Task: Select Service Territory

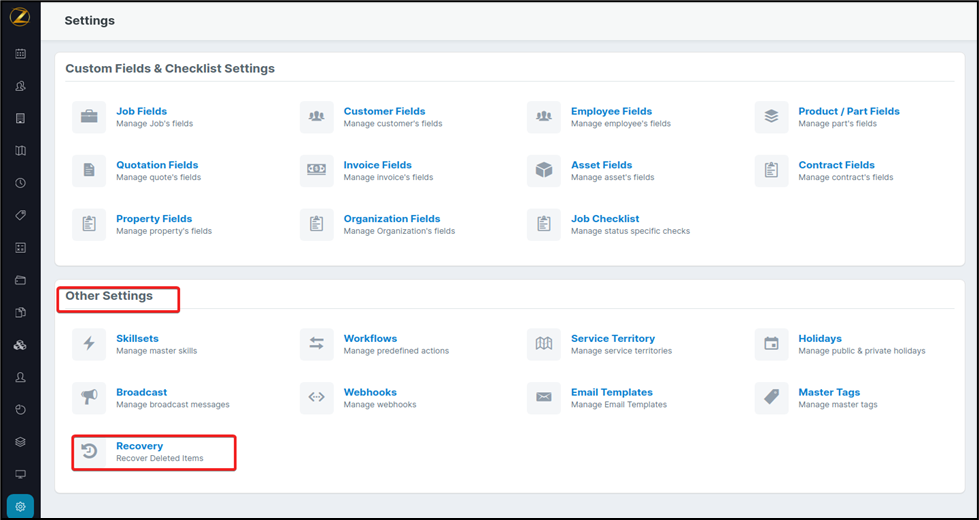Action: click(x=612, y=339)
